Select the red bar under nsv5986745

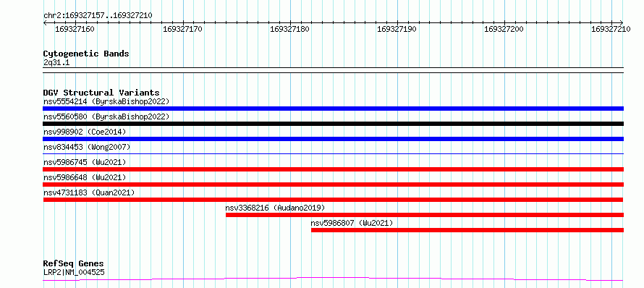coord(333,169)
